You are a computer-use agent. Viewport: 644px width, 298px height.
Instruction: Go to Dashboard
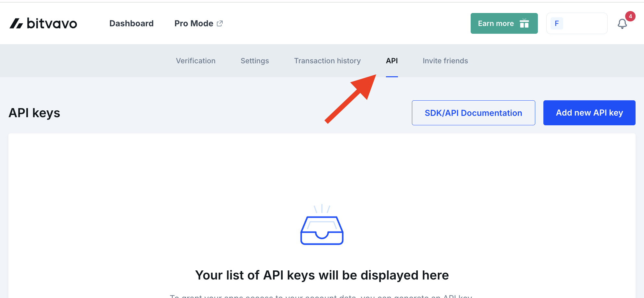tap(131, 23)
